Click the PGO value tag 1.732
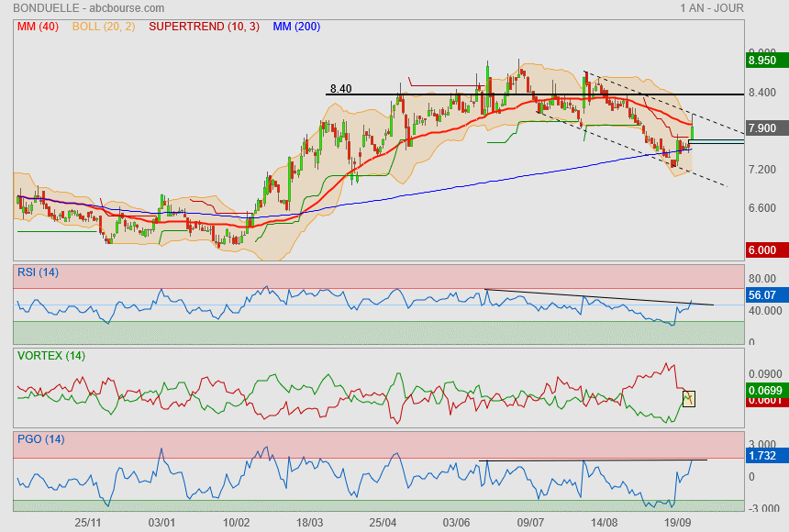Image resolution: width=789 pixels, height=532 pixels. pos(764,455)
